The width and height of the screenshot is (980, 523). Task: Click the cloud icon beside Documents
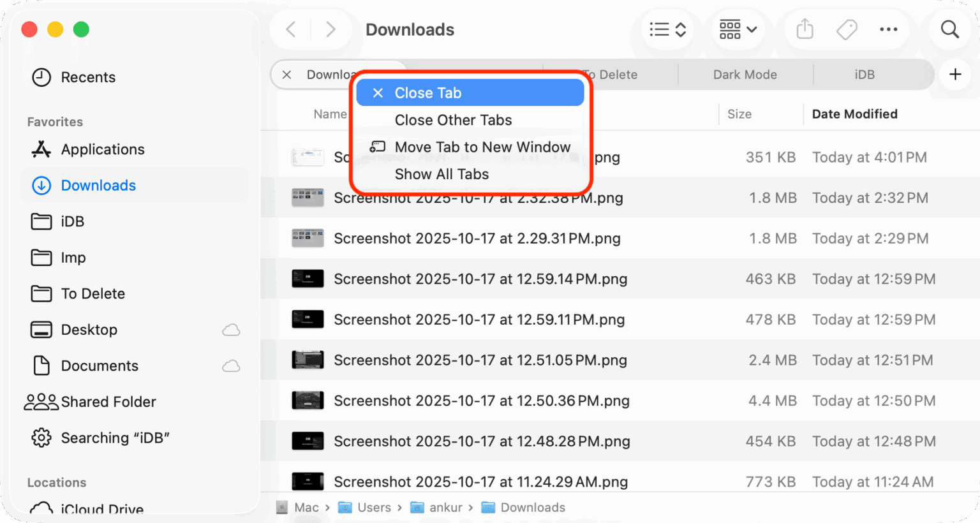coord(231,365)
